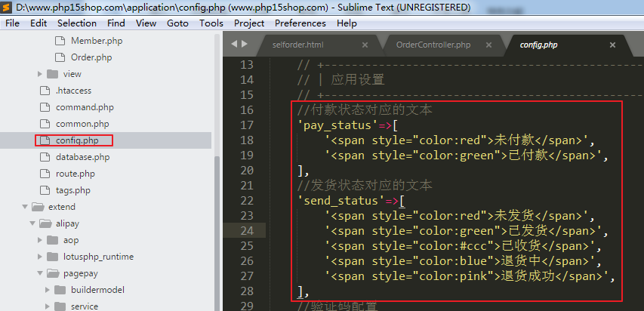Click the file icon beside Member.php
This screenshot has width=644, height=311.
[60, 41]
